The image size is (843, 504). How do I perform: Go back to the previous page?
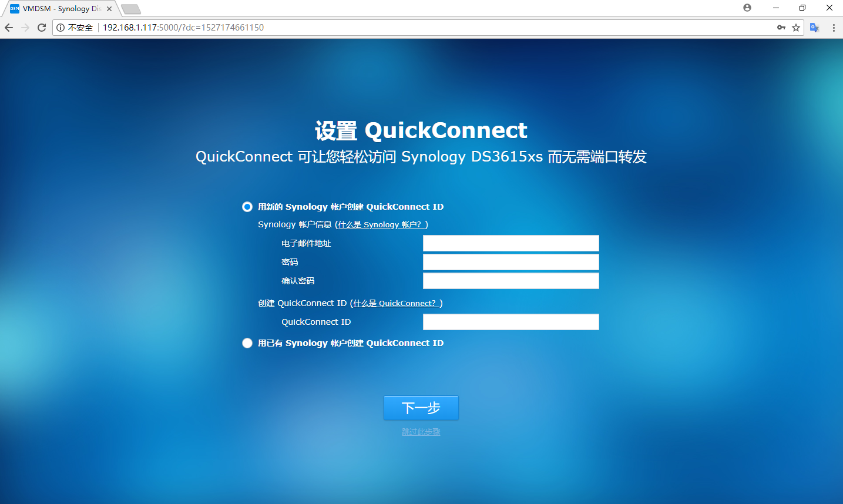click(x=9, y=28)
